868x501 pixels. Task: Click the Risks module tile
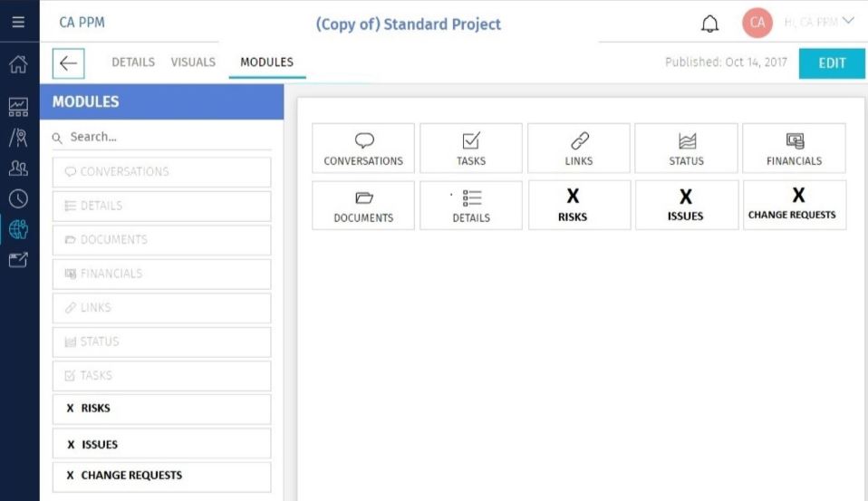point(579,205)
